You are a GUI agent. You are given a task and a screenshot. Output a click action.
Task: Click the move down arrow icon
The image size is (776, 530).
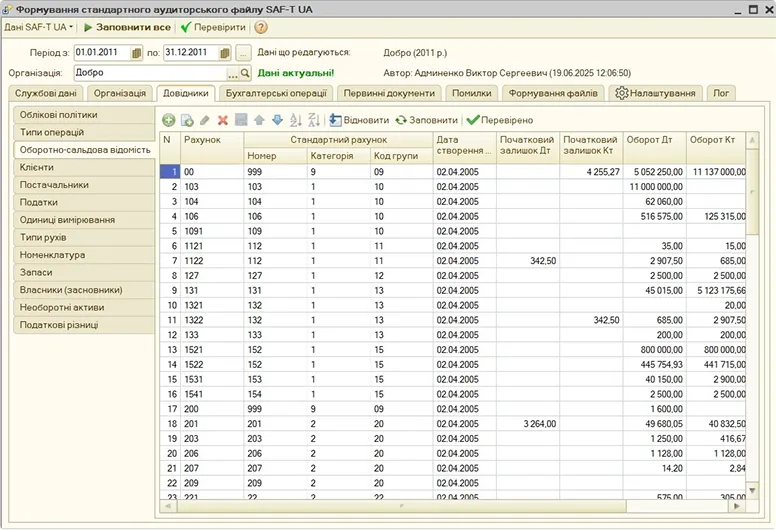pyautogui.click(x=278, y=120)
